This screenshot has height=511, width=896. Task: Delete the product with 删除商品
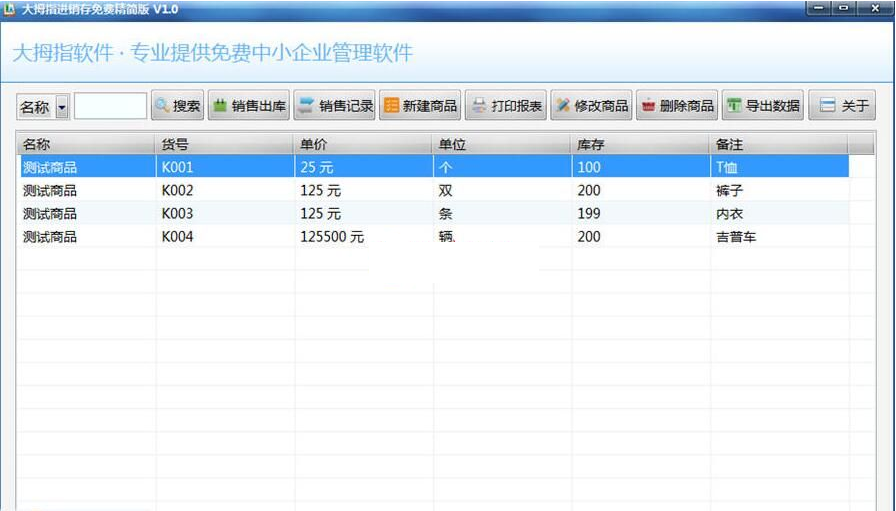(x=677, y=106)
